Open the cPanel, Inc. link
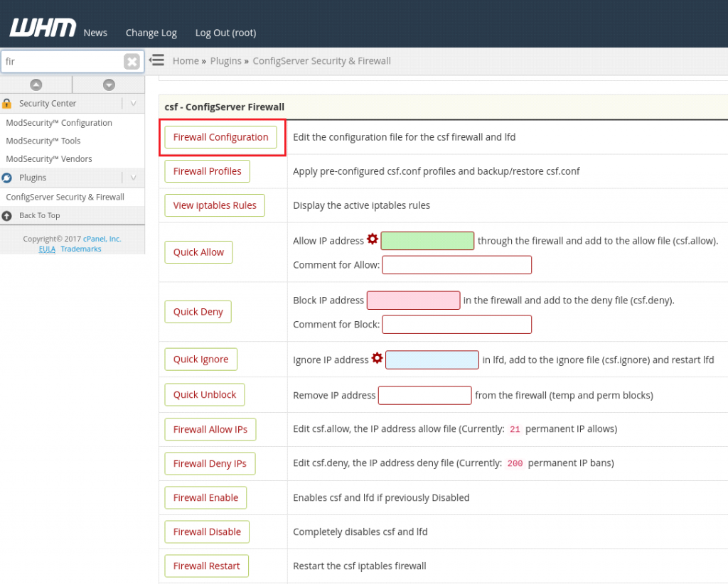The width and height of the screenshot is (728, 584). pos(102,239)
